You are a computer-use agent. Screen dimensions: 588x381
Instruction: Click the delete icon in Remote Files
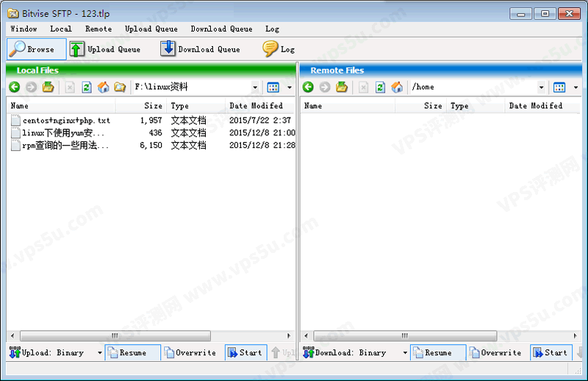(363, 88)
